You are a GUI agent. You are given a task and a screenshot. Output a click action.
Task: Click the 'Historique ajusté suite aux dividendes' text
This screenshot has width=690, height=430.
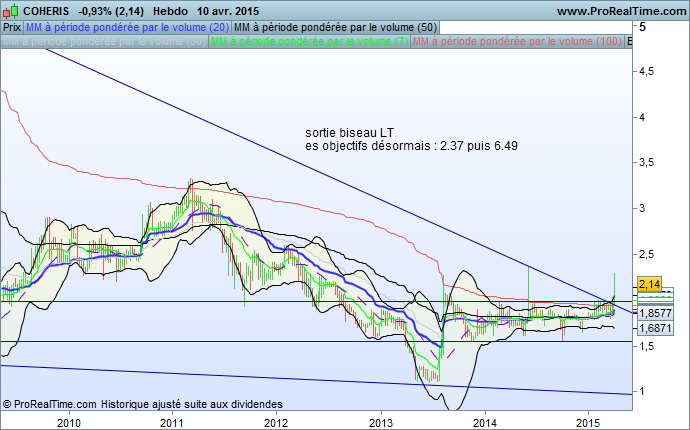click(x=192, y=404)
